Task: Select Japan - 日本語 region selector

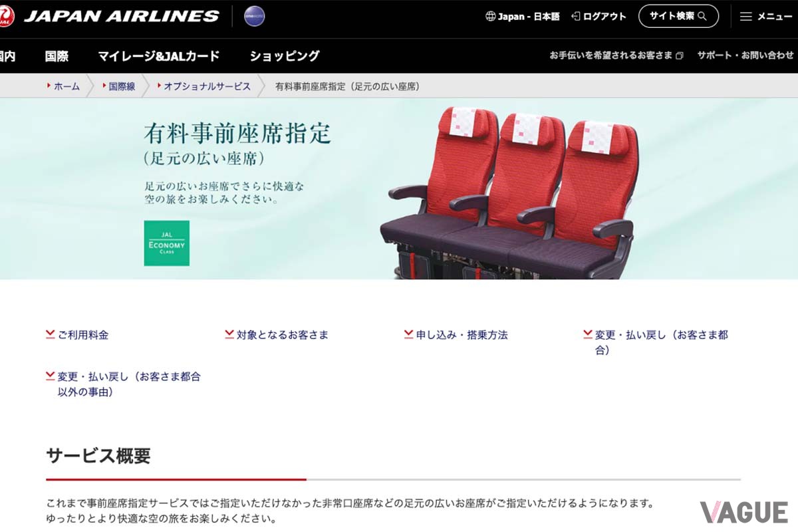Action: pyautogui.click(x=523, y=17)
